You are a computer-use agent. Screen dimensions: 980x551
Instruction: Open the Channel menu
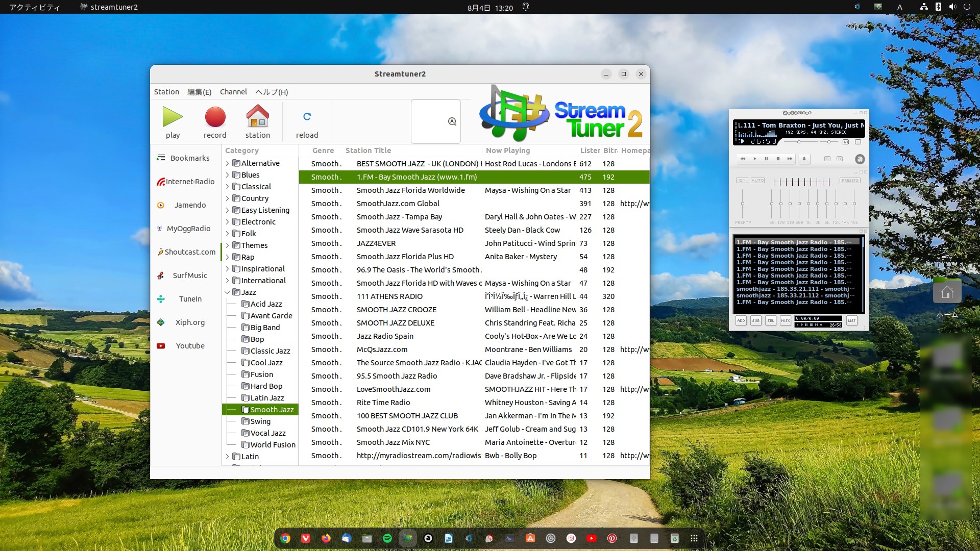(x=233, y=92)
